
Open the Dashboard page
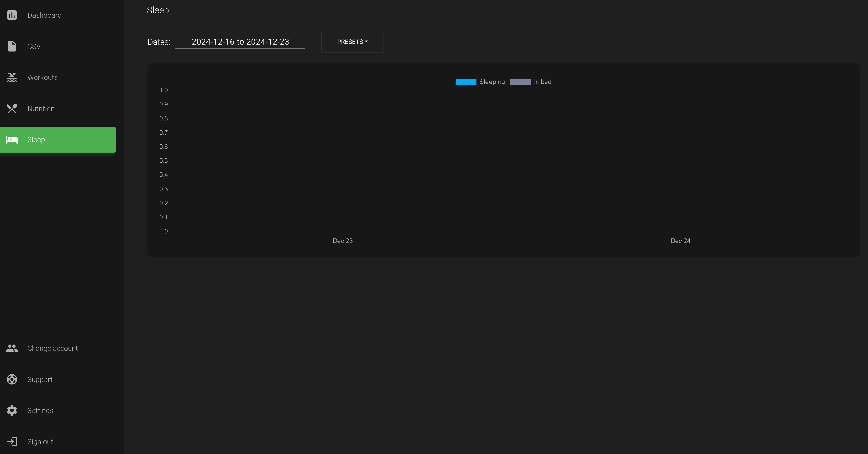click(x=58, y=15)
